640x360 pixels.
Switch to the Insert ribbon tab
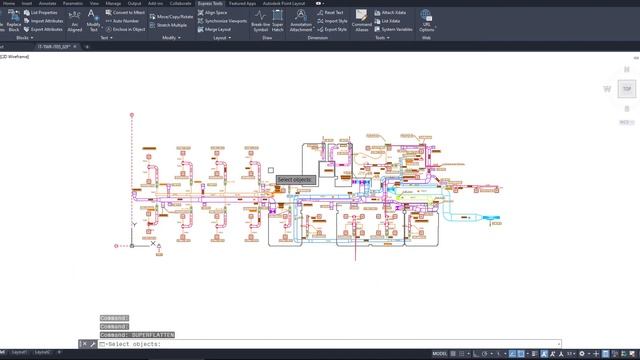[x=27, y=3]
